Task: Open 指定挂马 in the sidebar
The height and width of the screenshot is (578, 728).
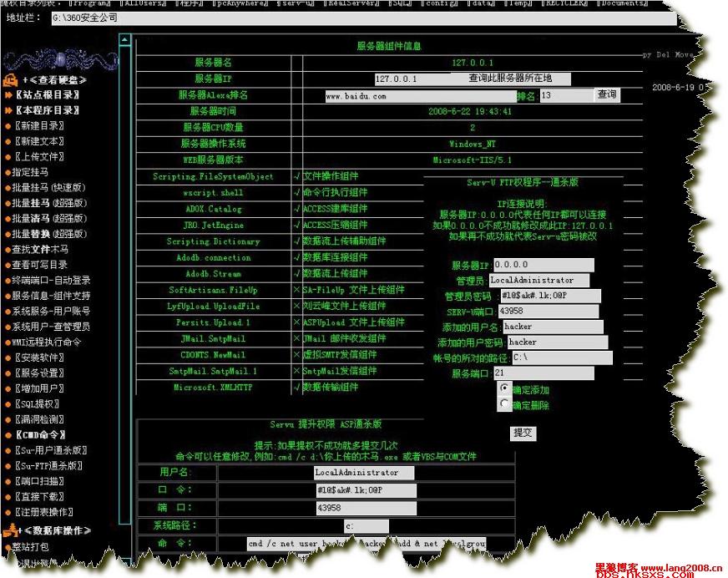Action: tap(30, 172)
